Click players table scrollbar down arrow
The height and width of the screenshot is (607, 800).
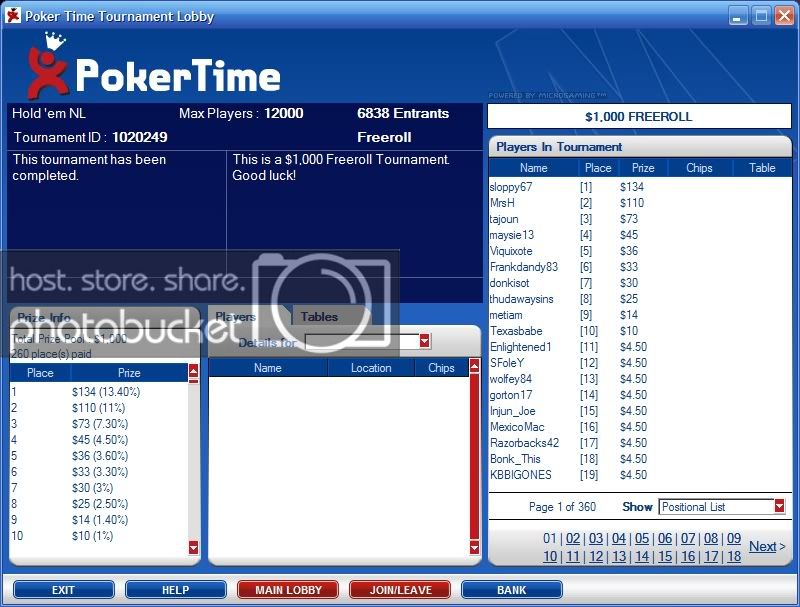click(474, 548)
